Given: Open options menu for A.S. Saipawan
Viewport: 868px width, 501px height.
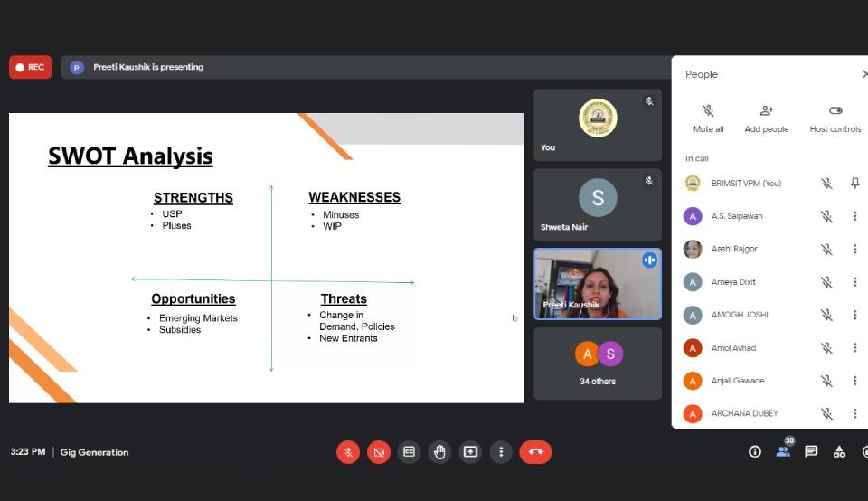Looking at the screenshot, I should 854,216.
